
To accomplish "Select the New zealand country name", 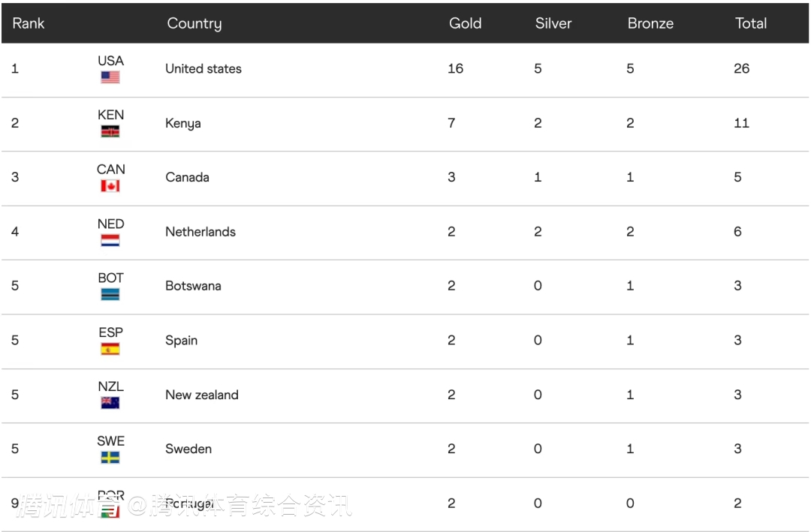I will tap(202, 395).
